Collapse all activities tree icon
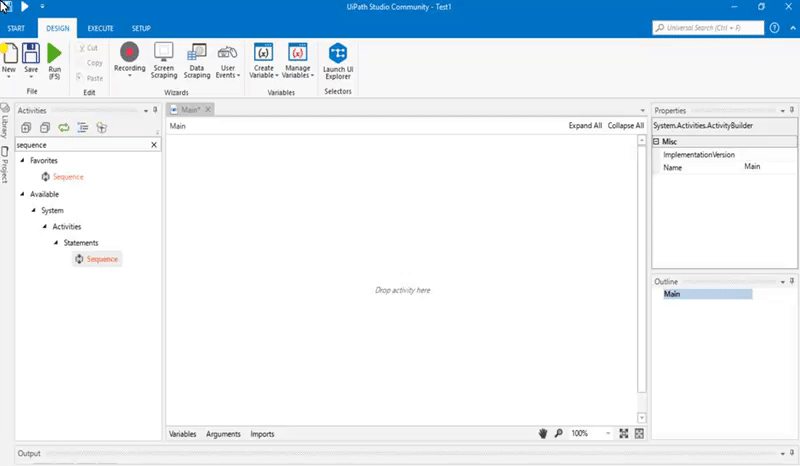 (x=45, y=128)
